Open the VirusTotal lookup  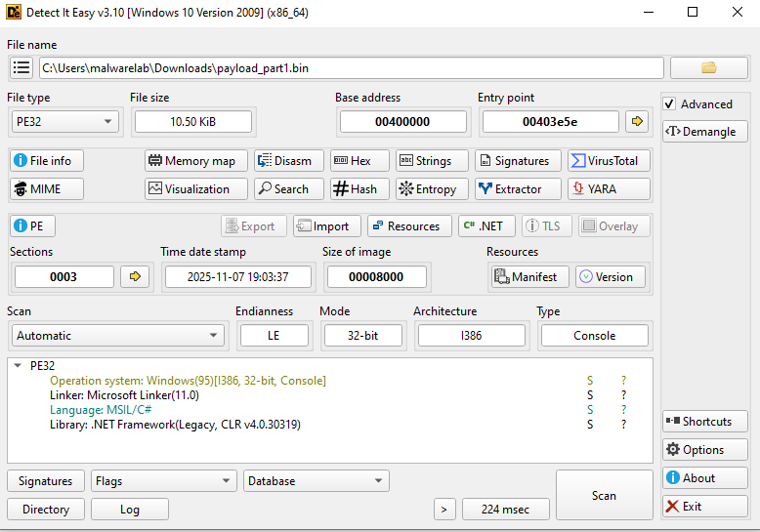[609, 161]
